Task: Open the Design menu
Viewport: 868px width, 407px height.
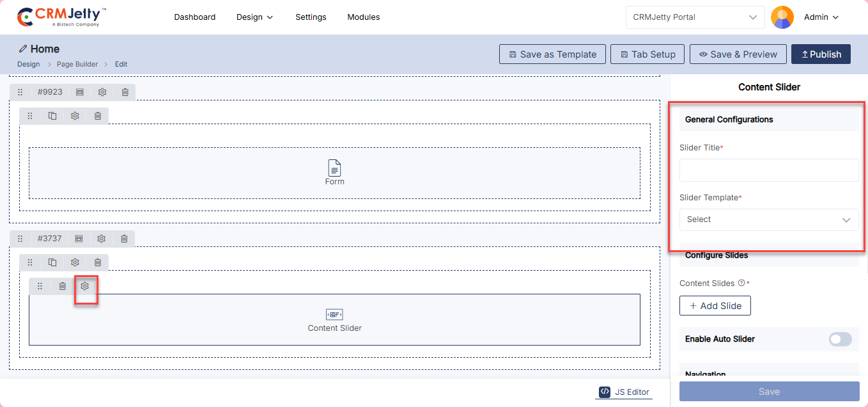Action: [x=254, y=17]
